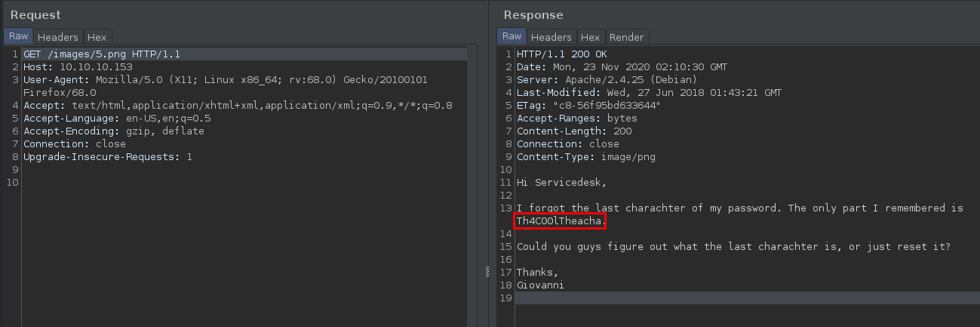
Task: Show the response Hex view tab
Action: 590,37
